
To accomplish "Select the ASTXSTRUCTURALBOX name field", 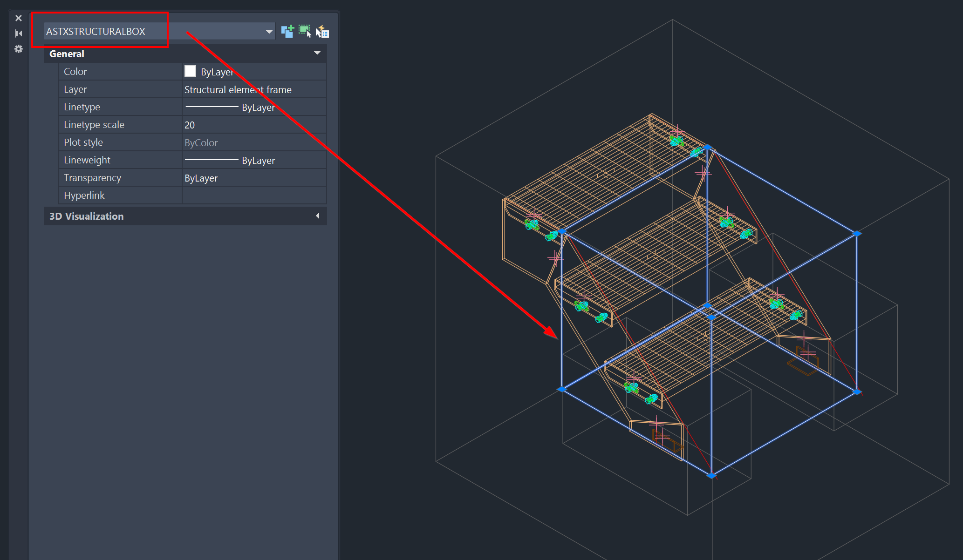I will tap(95, 31).
